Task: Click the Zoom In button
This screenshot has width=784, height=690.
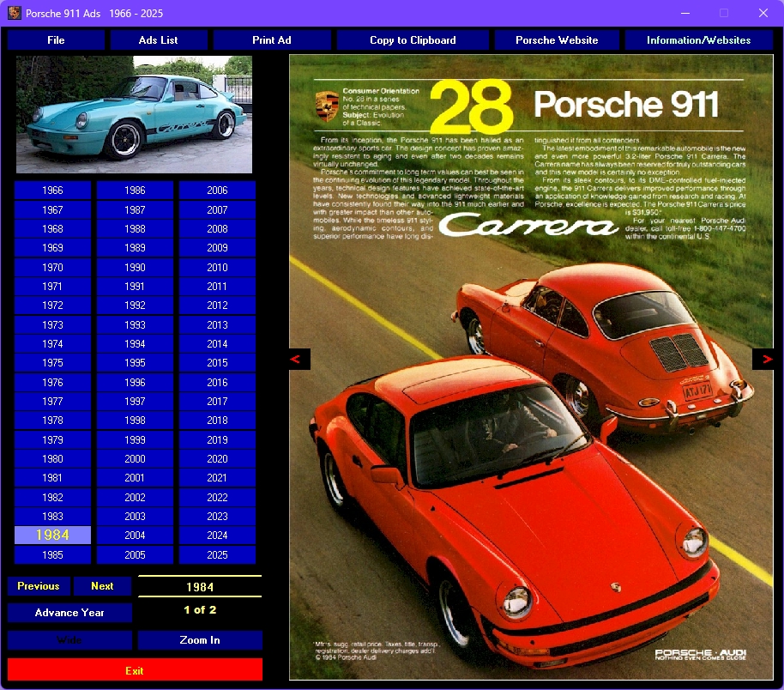Action: pos(200,640)
